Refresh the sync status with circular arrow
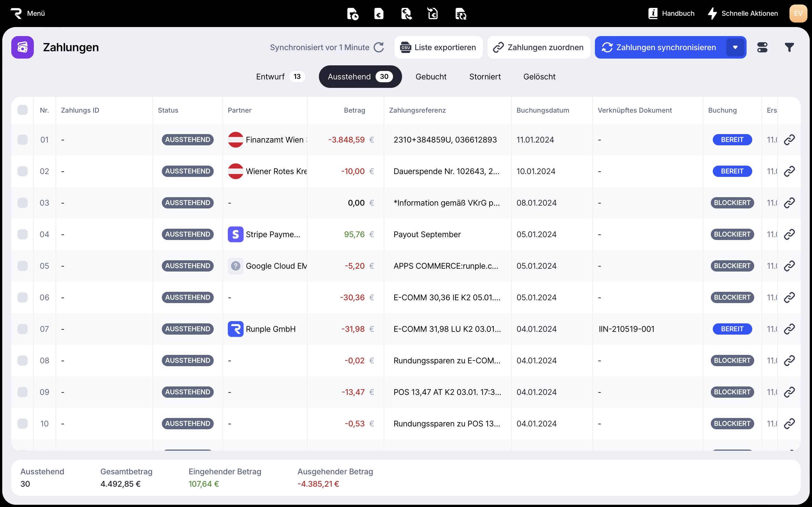The image size is (812, 507). 379,47
